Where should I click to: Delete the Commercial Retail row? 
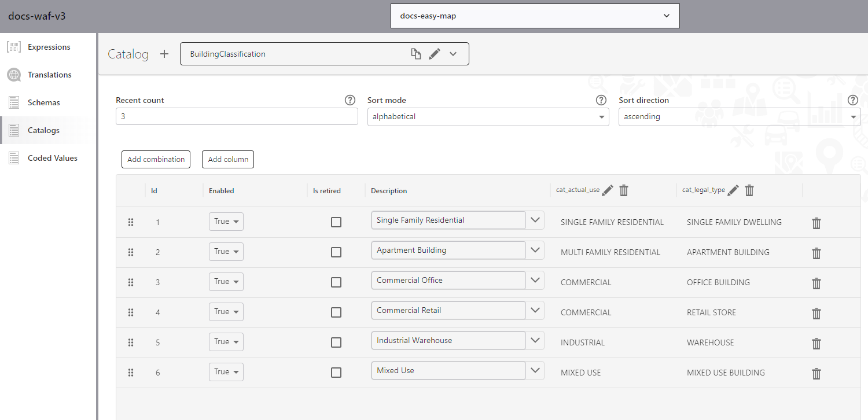point(816,313)
